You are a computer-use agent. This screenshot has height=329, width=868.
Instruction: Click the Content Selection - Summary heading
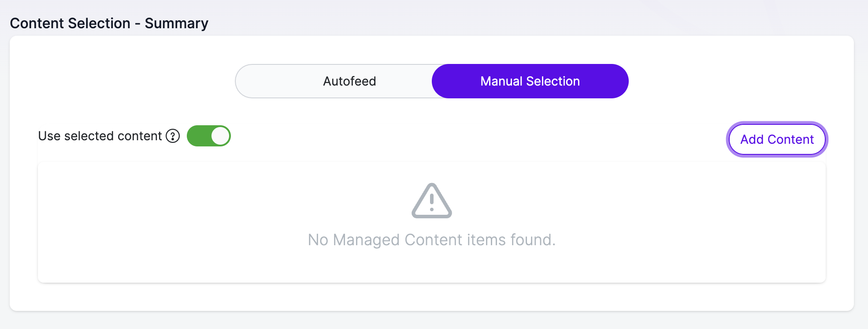[109, 23]
